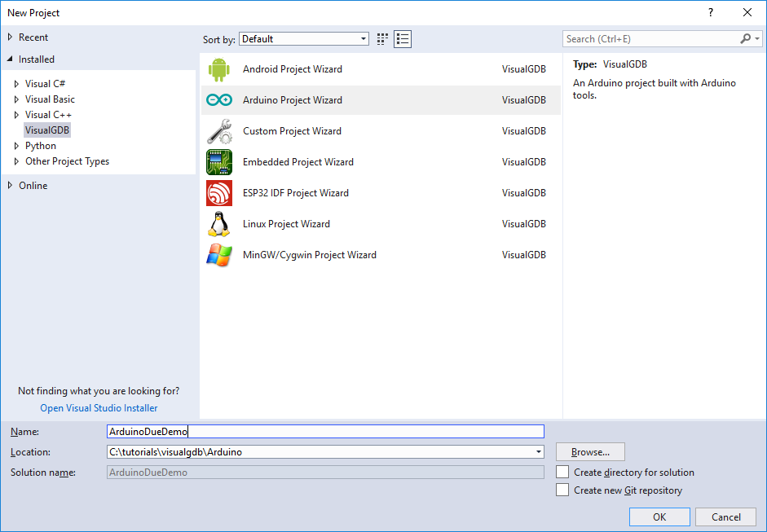This screenshot has width=767, height=532.
Task: Select the Python tree label
Action: click(x=41, y=146)
